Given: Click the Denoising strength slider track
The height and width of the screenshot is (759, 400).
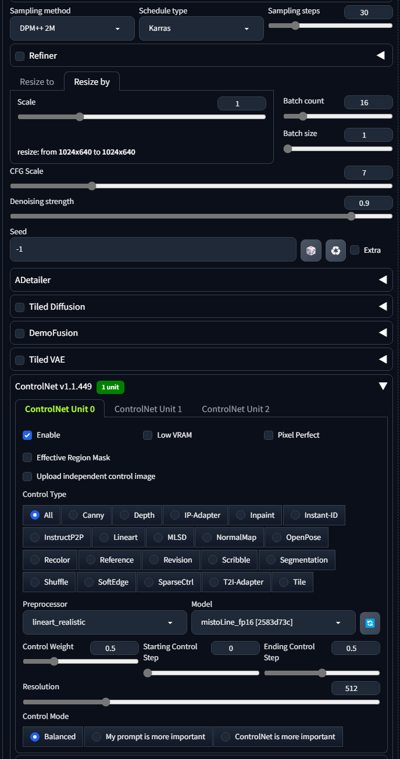Looking at the screenshot, I should tap(201, 216).
